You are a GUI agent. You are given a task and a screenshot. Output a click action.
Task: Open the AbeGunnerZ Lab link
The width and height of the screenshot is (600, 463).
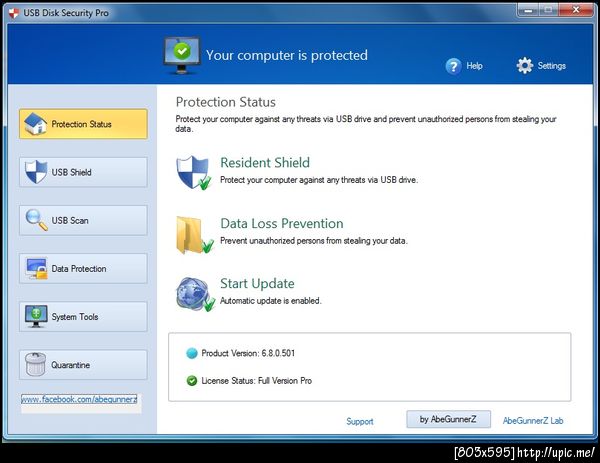coord(533,421)
